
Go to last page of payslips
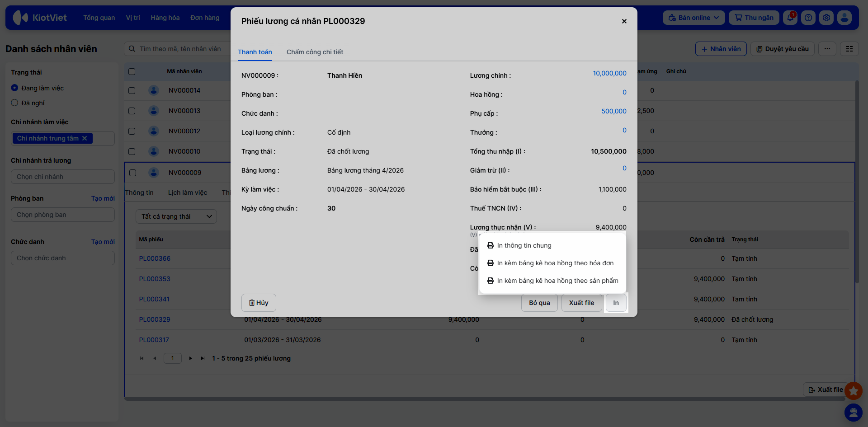203,358
